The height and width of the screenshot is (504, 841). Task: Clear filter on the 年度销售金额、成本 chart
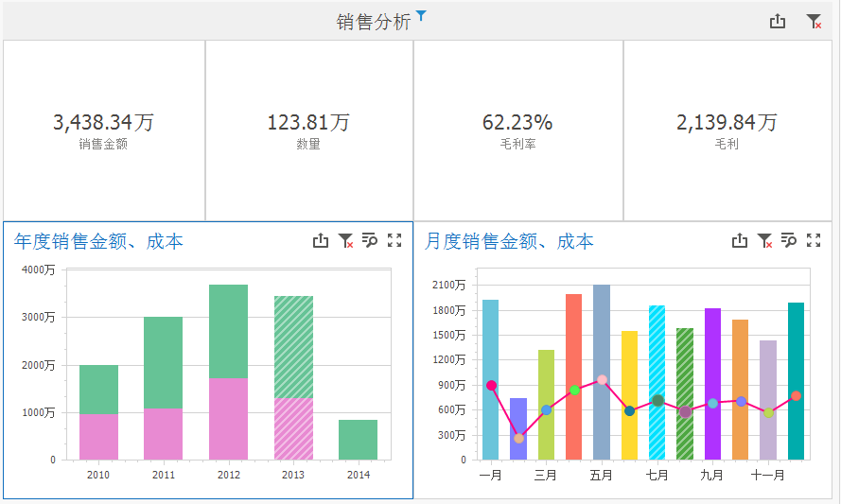(345, 241)
